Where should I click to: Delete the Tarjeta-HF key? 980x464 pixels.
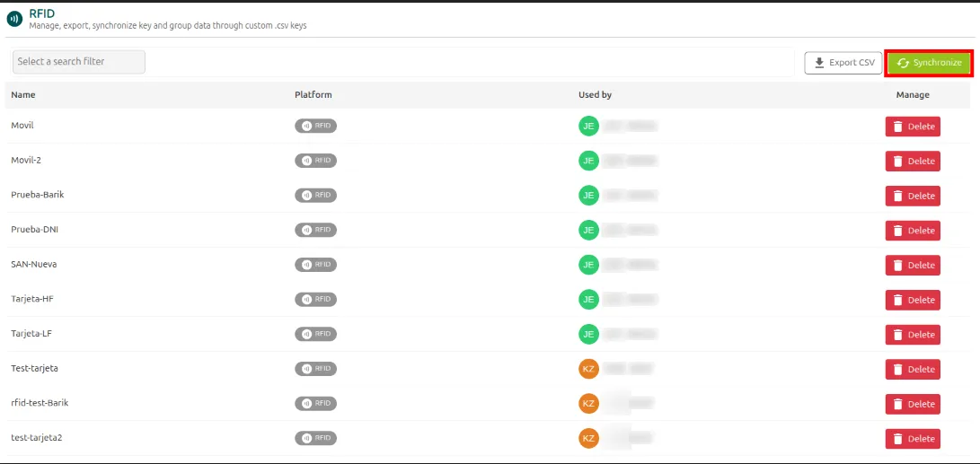click(x=913, y=300)
